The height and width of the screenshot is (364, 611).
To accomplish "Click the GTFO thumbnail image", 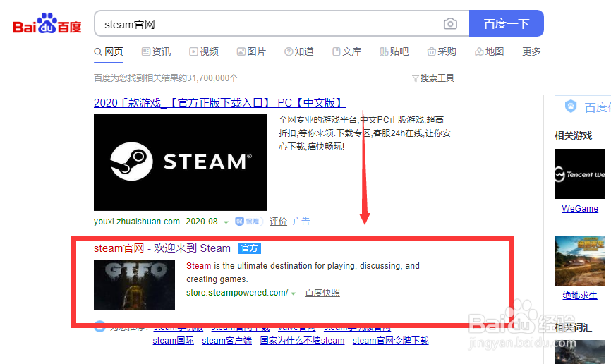I will (135, 284).
